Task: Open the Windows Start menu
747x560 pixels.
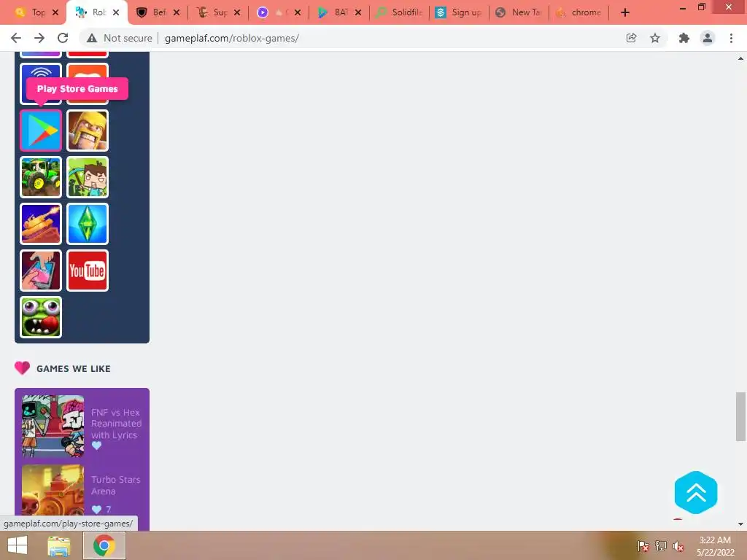Action: [x=18, y=545]
